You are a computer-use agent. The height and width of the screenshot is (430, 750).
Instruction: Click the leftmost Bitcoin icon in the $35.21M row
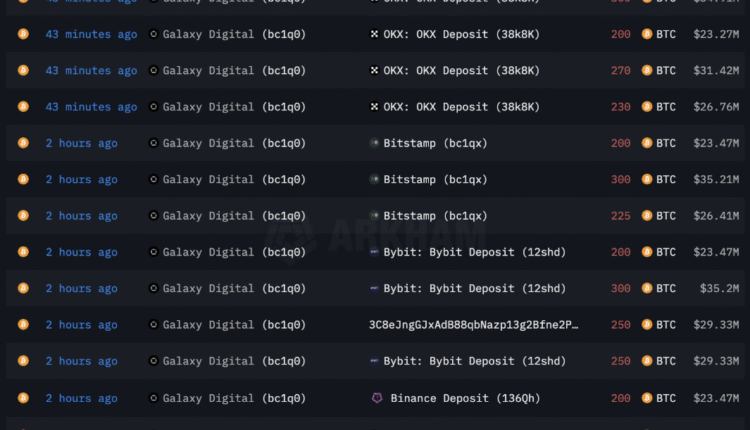click(23, 180)
